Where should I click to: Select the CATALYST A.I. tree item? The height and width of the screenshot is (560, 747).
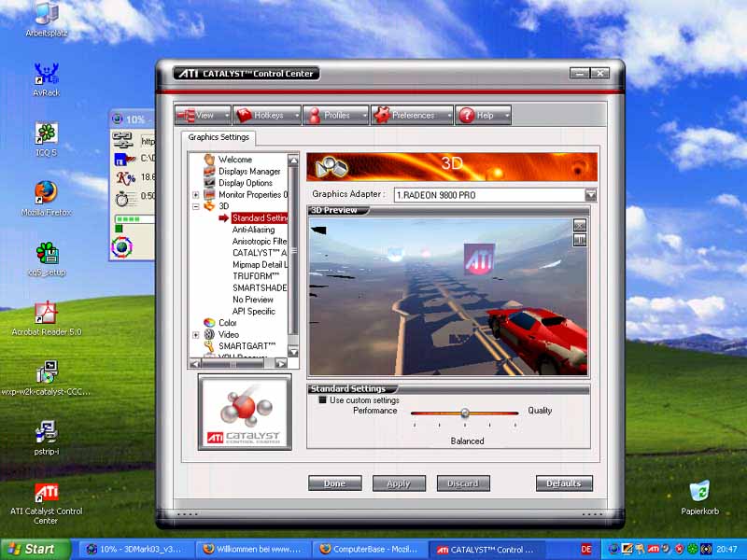[260, 252]
